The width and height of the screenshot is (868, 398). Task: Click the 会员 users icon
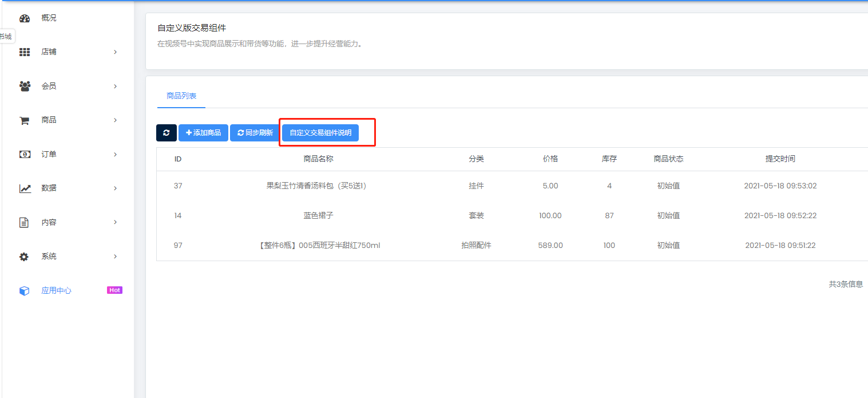point(25,86)
